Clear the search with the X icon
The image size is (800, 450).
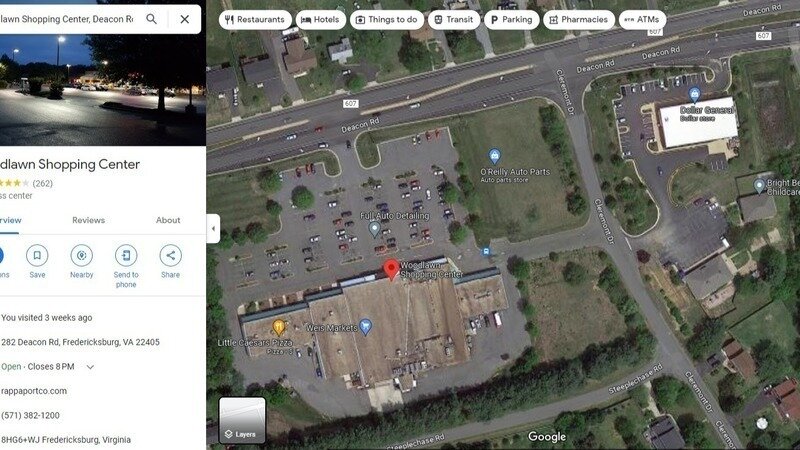click(x=185, y=19)
